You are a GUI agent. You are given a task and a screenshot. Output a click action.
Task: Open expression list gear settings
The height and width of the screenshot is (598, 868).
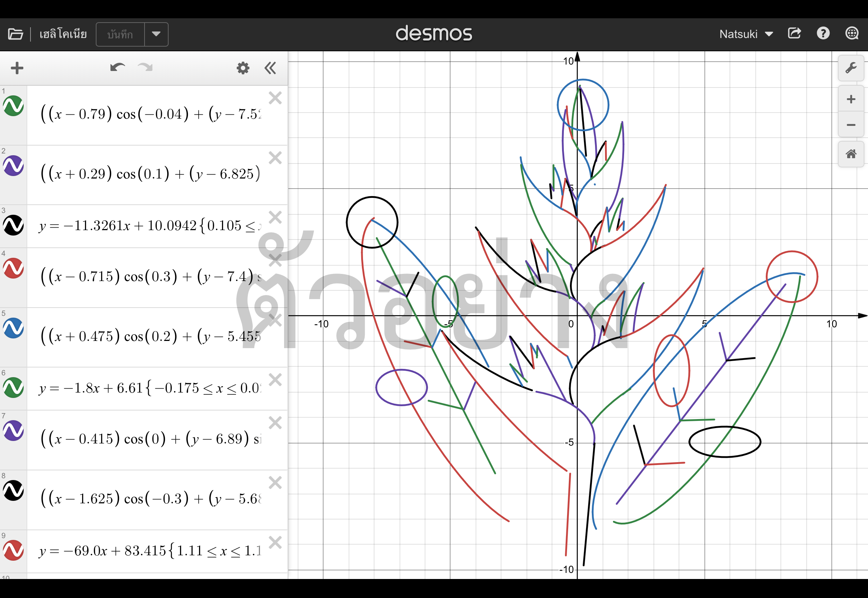(243, 68)
